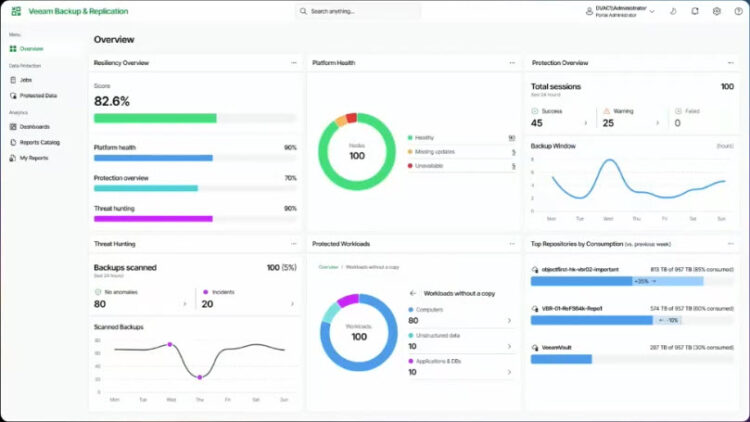
Task: Click the Search anything field
Action: pos(358,11)
